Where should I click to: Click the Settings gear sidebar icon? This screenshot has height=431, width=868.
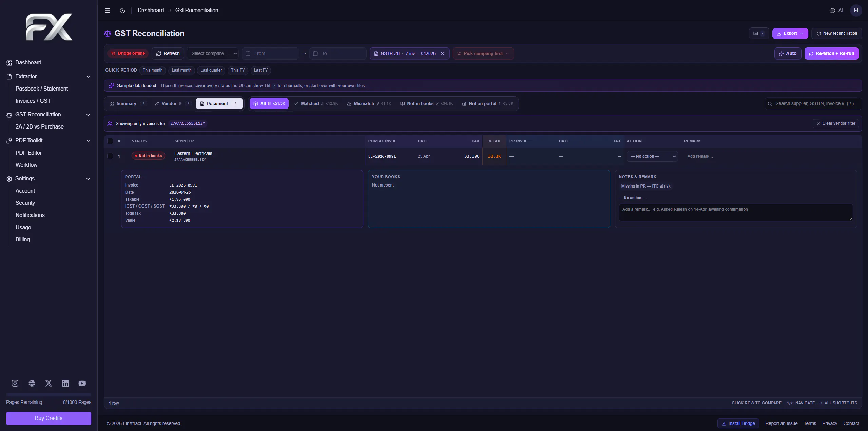click(9, 179)
